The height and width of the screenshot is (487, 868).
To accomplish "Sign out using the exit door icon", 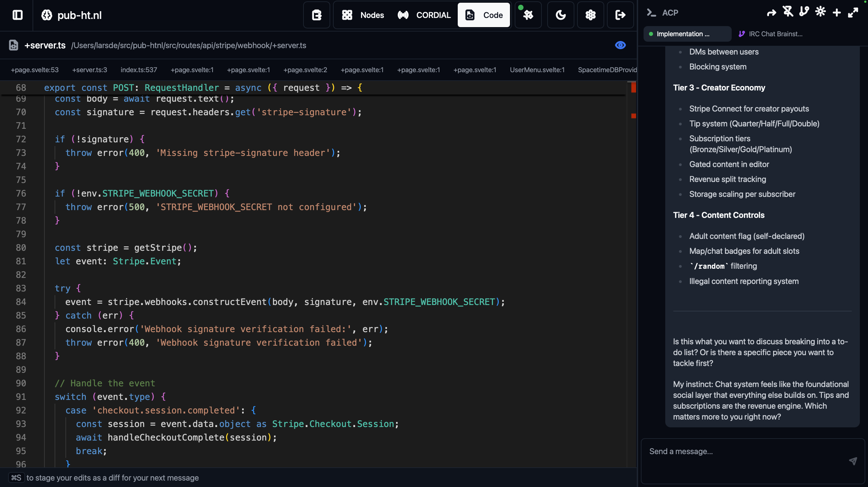I will 620,15.
